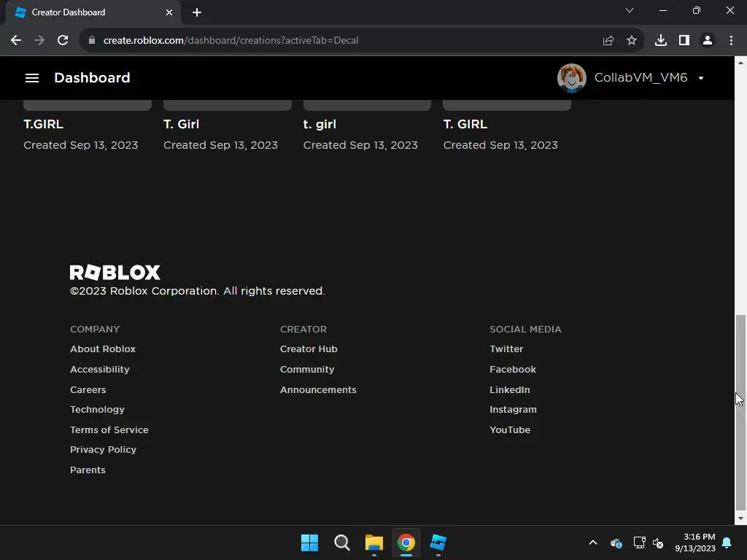Open the Instagram link
Screen dimensions: 747x560
click(x=513, y=410)
